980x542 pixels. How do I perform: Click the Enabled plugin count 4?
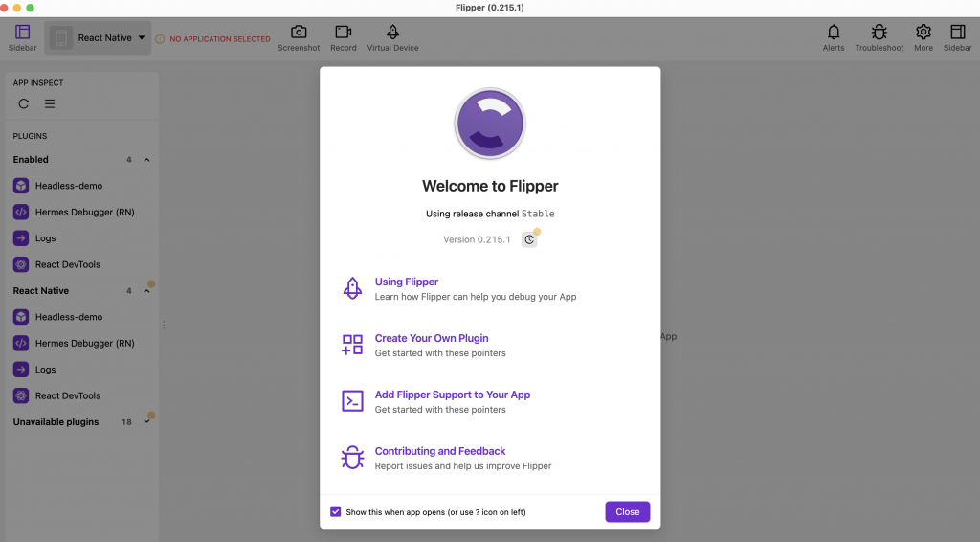point(129,160)
